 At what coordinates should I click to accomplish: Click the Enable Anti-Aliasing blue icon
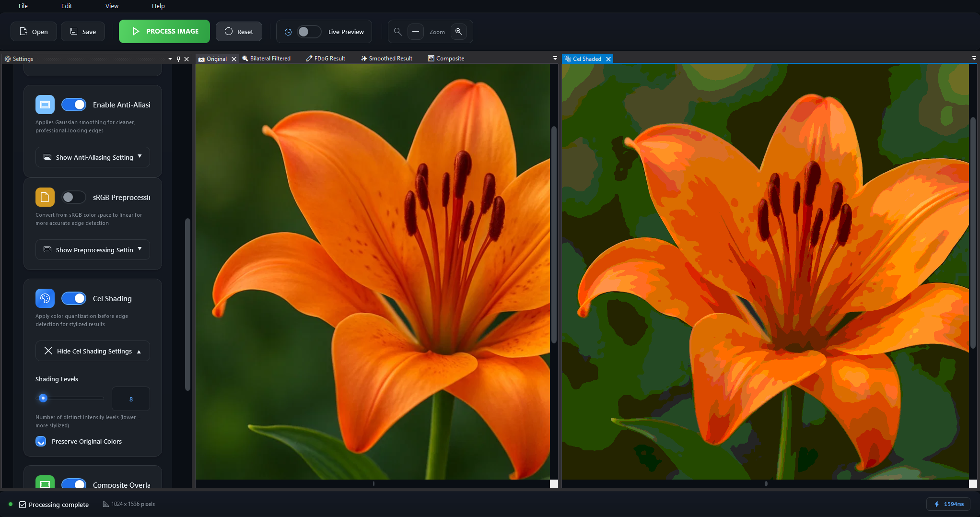tap(45, 105)
